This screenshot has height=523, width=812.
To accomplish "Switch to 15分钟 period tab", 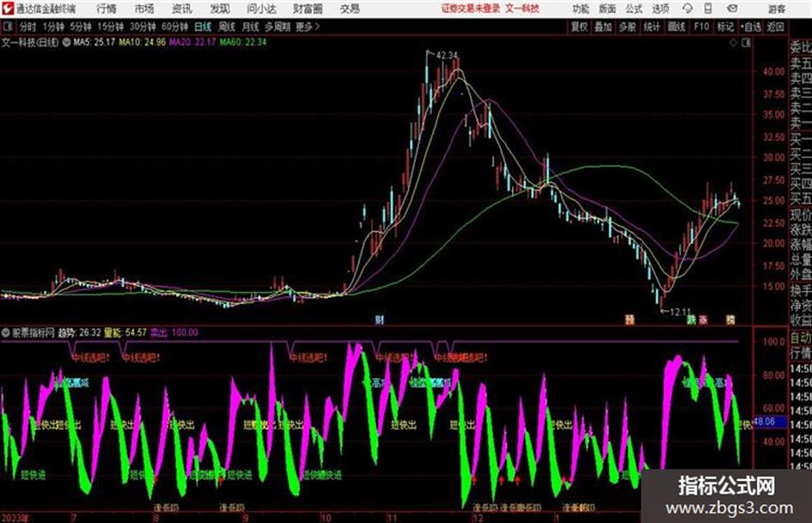I will click(111, 27).
